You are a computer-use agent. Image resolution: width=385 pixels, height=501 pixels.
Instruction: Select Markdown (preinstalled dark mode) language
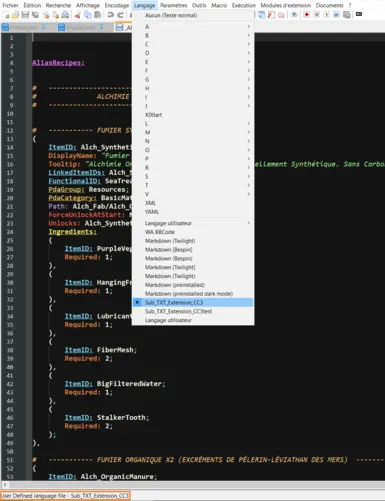(x=193, y=294)
